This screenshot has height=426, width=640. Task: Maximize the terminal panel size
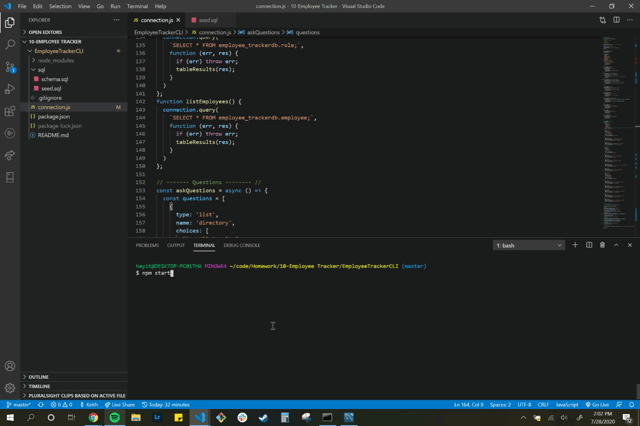click(x=616, y=245)
